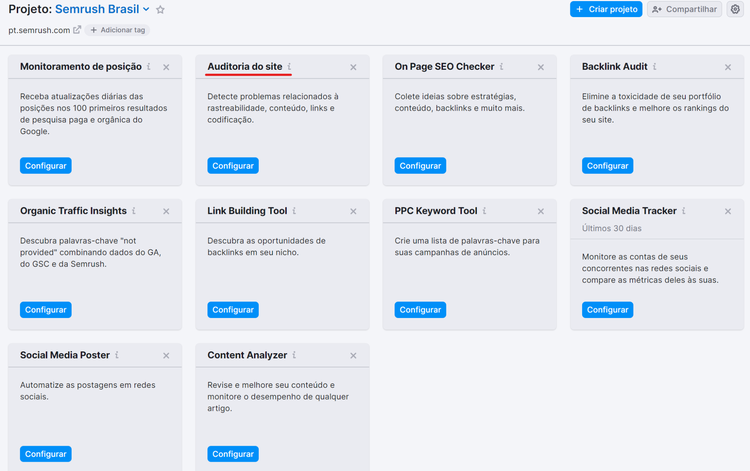Show info icon for Link Building Tool
Image resolution: width=750 pixels, height=471 pixels.
pos(294,210)
